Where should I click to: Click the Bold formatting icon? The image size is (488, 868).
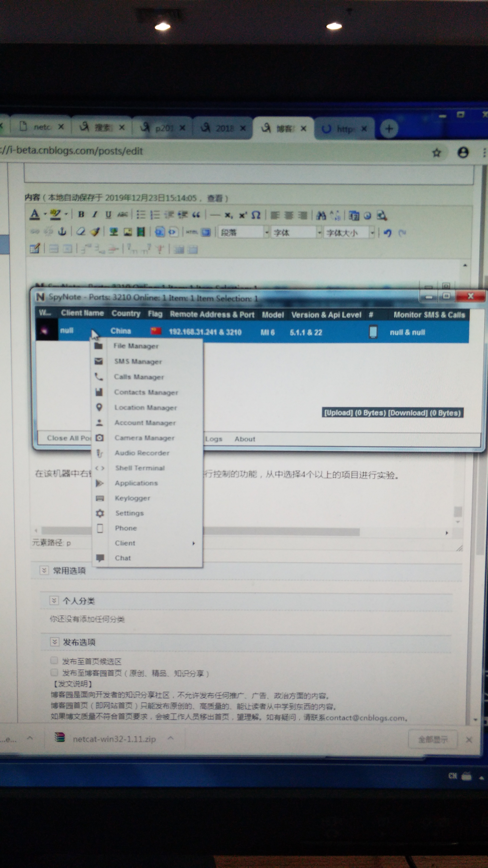[x=81, y=214]
